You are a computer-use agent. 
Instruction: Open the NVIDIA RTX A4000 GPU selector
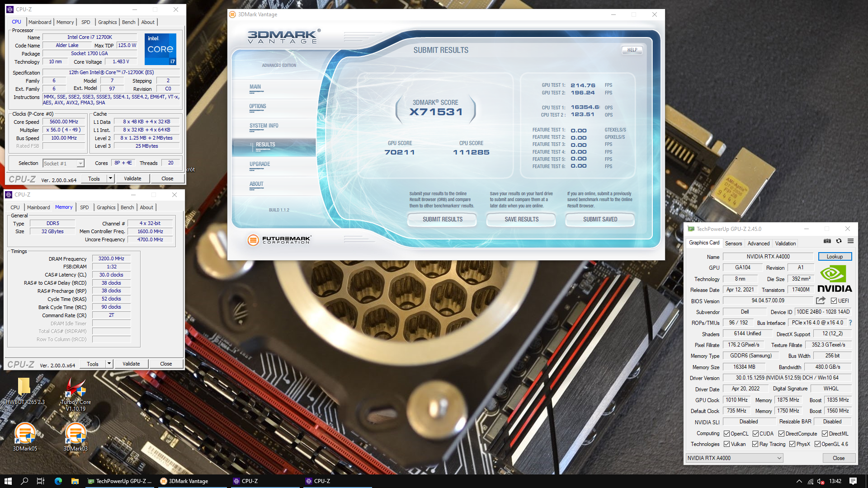pyautogui.click(x=734, y=458)
